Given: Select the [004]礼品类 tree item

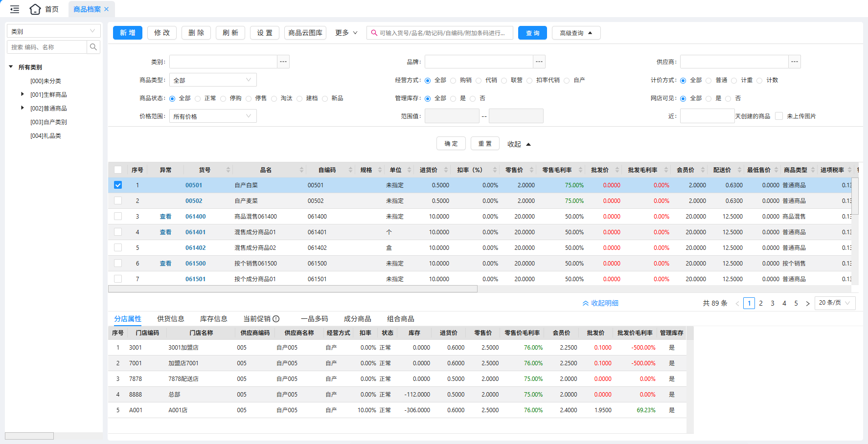Looking at the screenshot, I should pyautogui.click(x=46, y=135).
